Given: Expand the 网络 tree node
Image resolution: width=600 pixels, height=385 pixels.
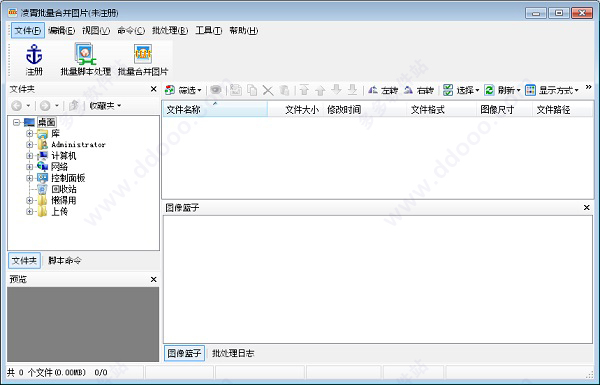Looking at the screenshot, I should (x=29, y=167).
